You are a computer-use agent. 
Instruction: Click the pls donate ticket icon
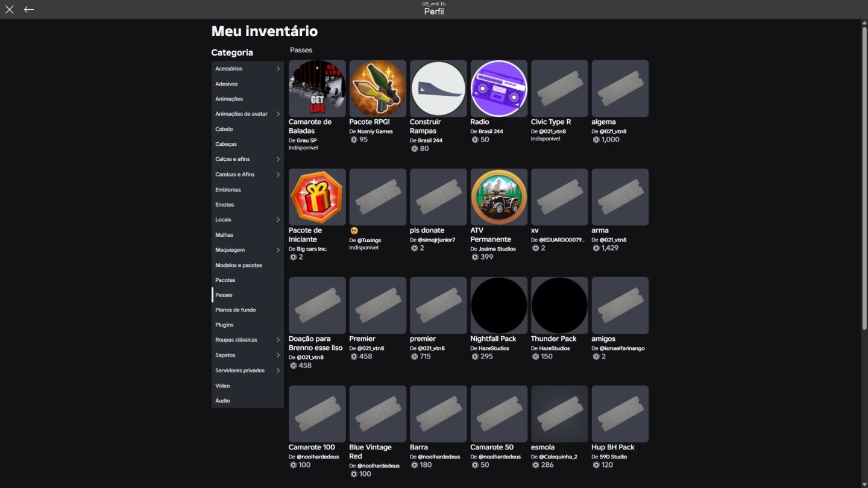tap(438, 197)
